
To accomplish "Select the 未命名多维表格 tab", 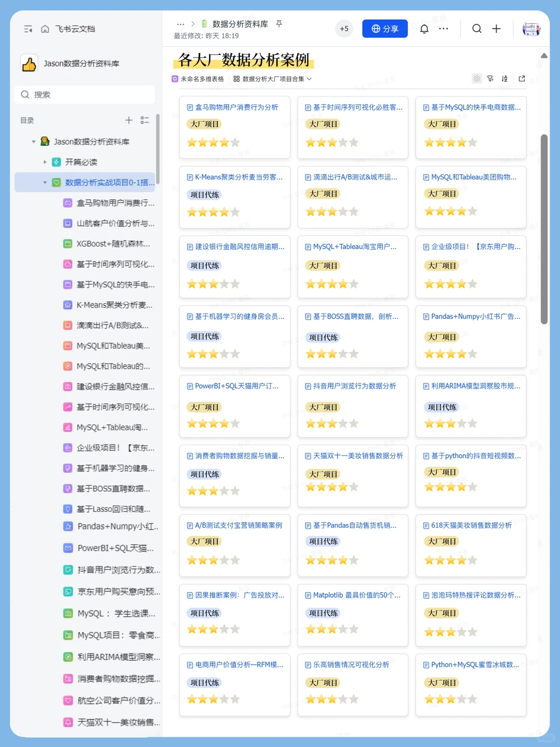I will point(198,79).
